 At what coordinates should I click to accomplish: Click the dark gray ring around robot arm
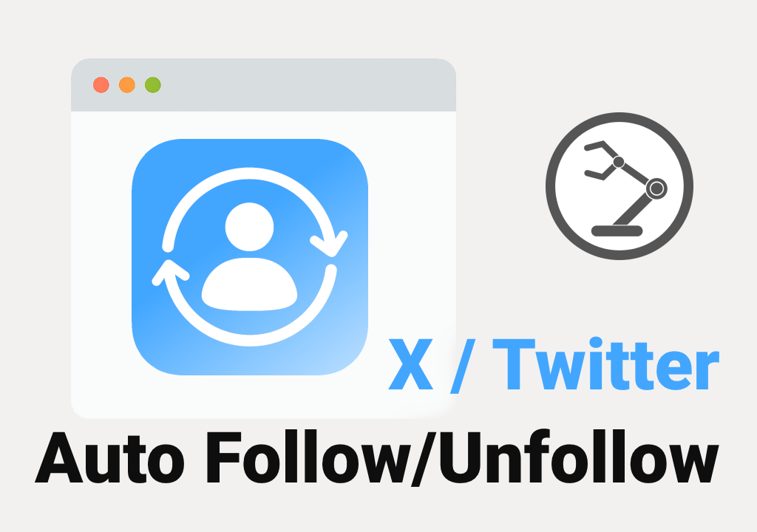pos(619,186)
